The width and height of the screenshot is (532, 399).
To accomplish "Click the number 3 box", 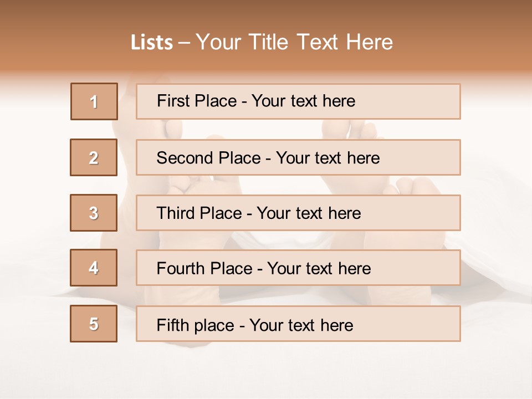I will tap(94, 213).
